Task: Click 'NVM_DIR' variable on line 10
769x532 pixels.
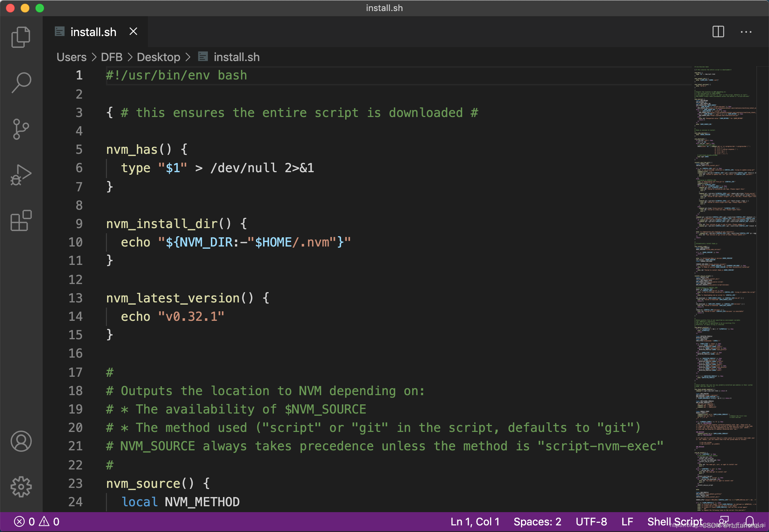Action: 206,242
